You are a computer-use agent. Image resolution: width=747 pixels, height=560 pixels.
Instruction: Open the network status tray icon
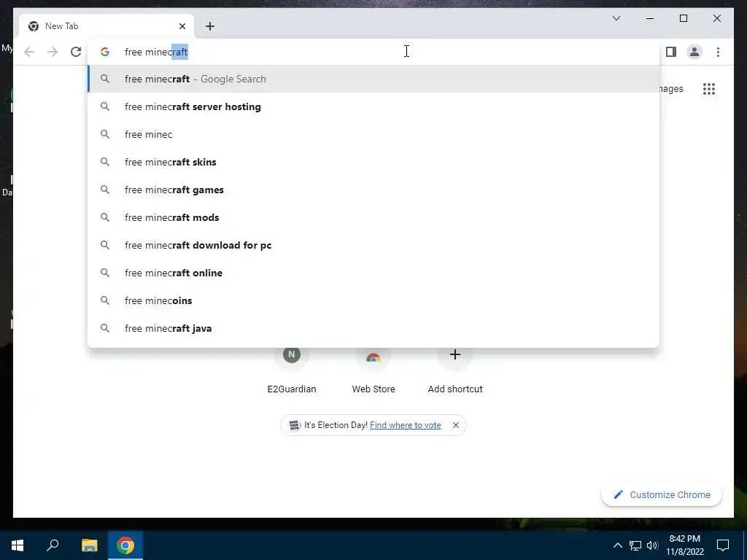click(635, 545)
